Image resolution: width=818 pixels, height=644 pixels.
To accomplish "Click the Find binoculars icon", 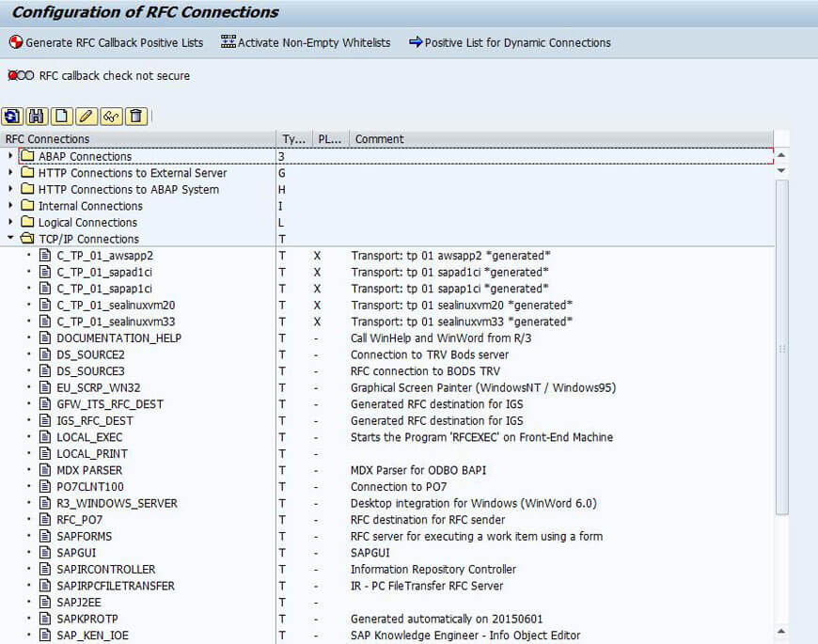I will 37,117.
